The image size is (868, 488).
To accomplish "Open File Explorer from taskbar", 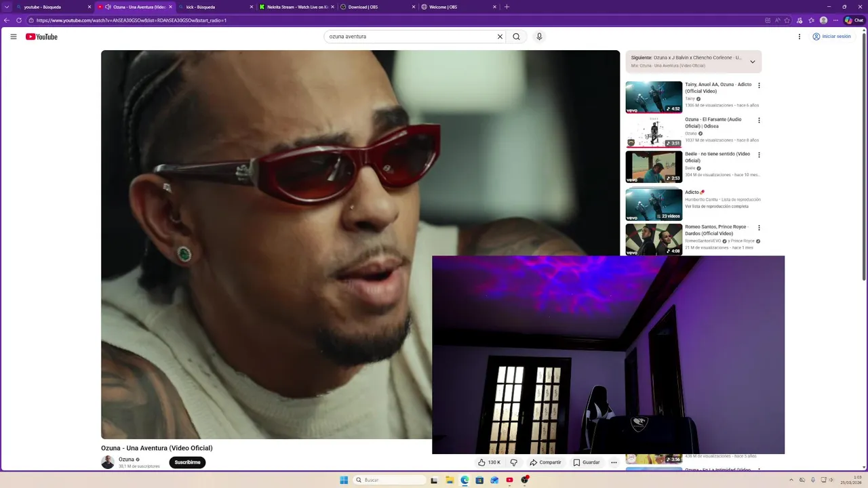I will click(x=449, y=480).
